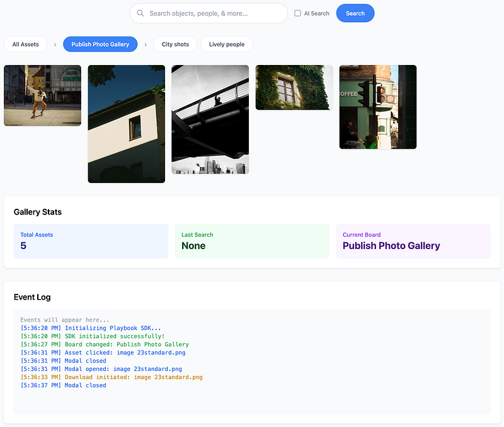This screenshot has height=427, width=504.
Task: Open the skateboarder photo thumbnail
Action: tap(42, 95)
